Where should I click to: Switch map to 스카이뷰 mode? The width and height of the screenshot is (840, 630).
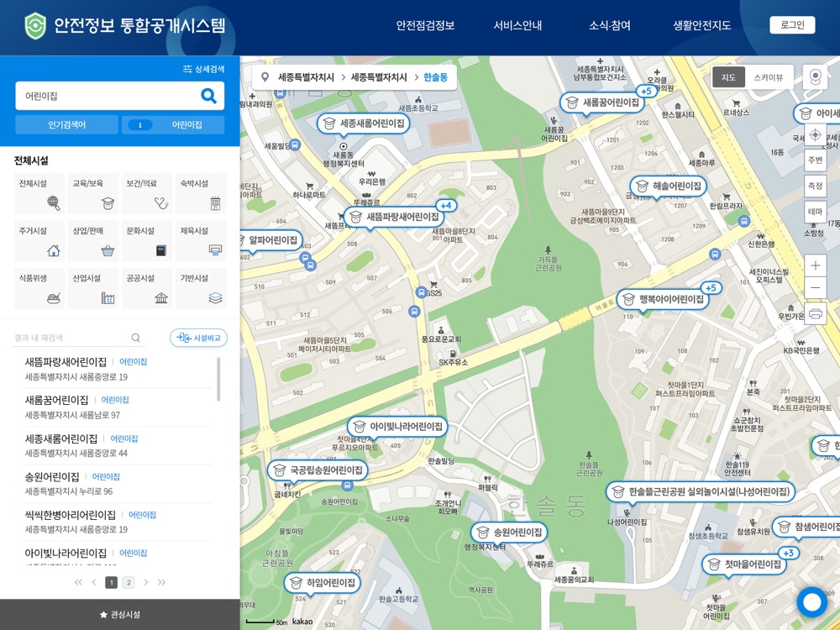click(768, 77)
